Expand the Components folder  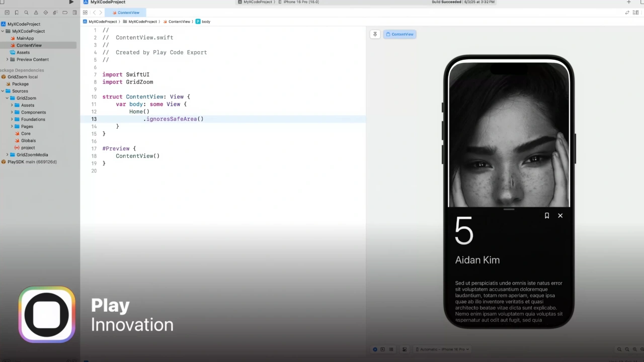(x=12, y=112)
